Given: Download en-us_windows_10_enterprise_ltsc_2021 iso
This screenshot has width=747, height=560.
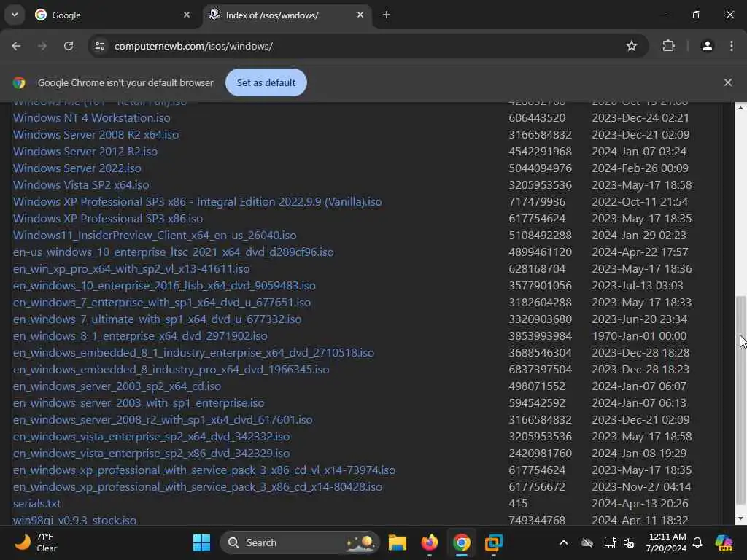Looking at the screenshot, I should coord(173,252).
